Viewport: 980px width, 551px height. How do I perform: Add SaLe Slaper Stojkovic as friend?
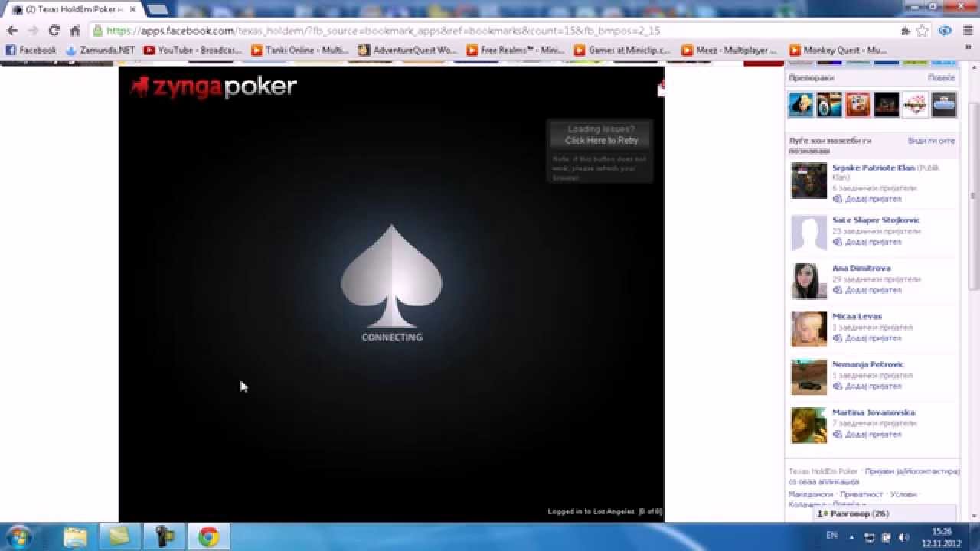coord(867,242)
